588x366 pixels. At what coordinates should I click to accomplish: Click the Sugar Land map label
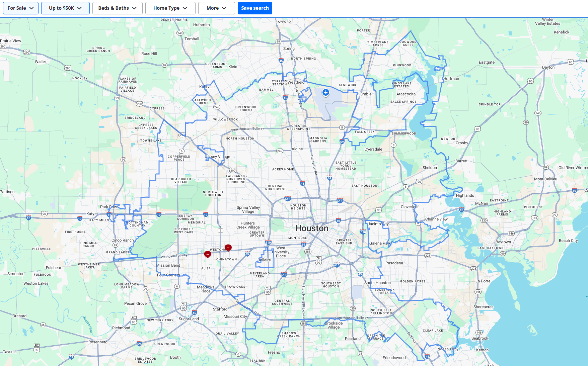[189, 319]
